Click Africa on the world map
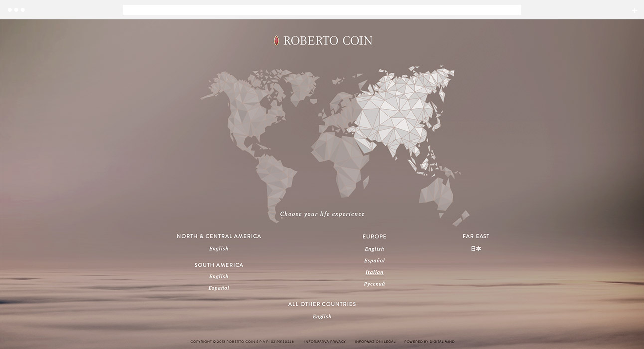This screenshot has height=349, width=644. [x=339, y=159]
